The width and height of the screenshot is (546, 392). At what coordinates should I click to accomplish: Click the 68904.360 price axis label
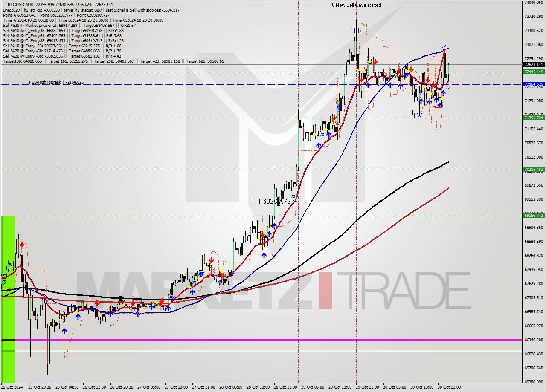click(x=534, y=228)
